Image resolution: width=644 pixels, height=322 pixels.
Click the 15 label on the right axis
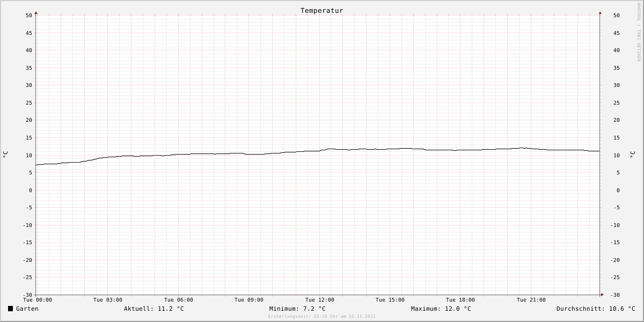(616, 138)
